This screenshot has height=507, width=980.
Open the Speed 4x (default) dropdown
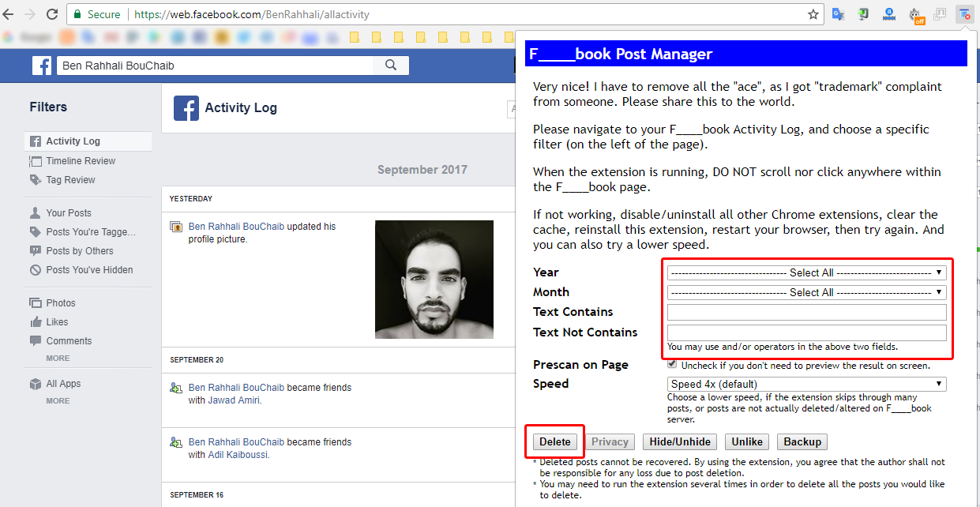point(807,385)
